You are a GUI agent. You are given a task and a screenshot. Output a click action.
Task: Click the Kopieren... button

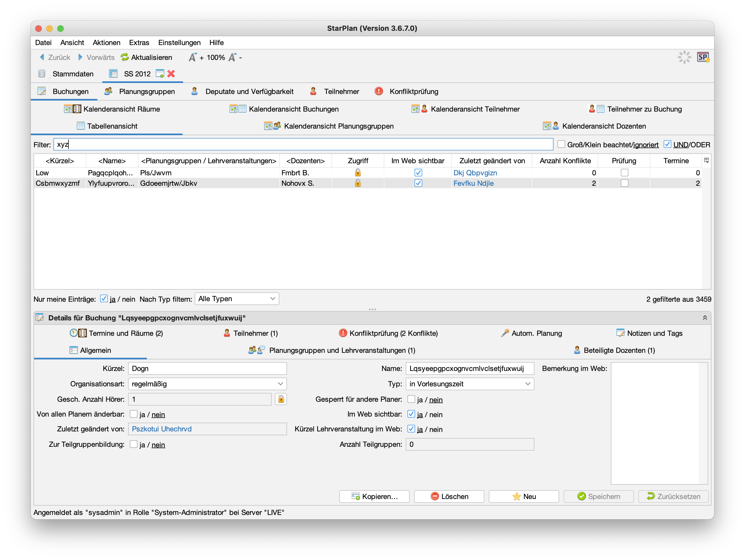[374, 496]
